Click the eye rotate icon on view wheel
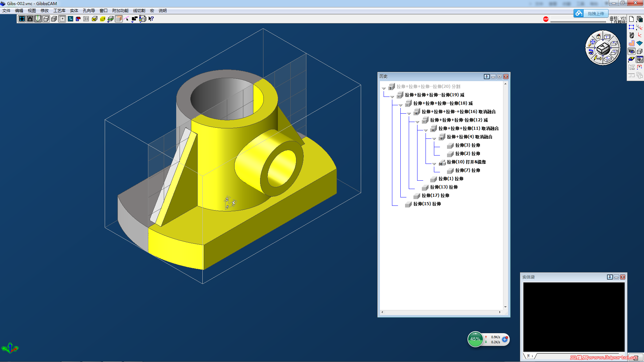Screen dimensions: 644x362 click(591, 52)
